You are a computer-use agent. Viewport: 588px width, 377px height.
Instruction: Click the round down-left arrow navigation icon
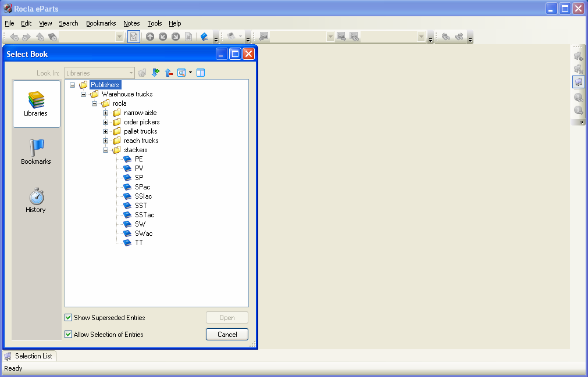(x=163, y=37)
